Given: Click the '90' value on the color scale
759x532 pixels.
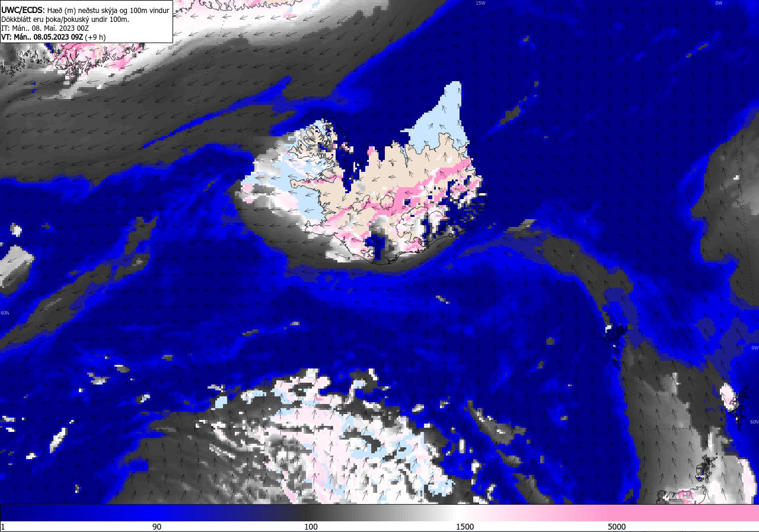Looking at the screenshot, I should click(157, 527).
